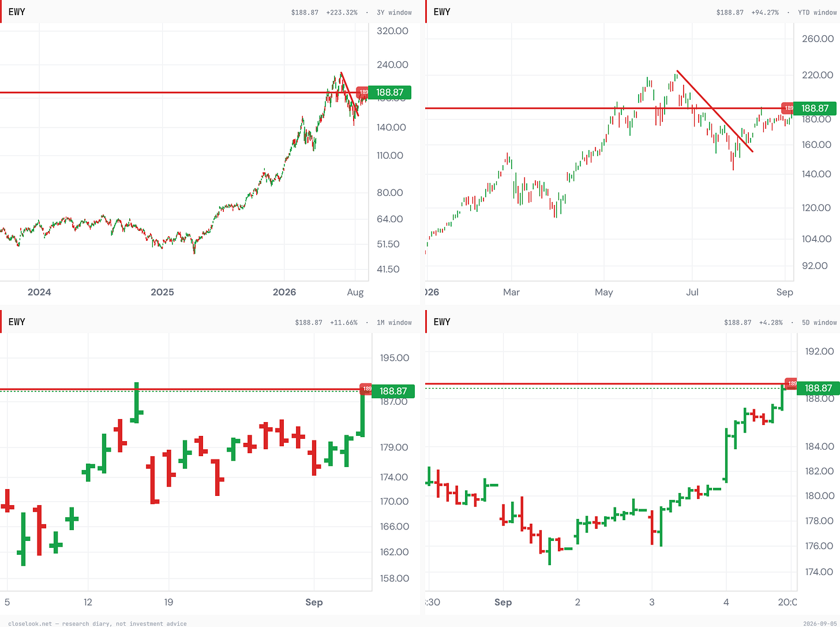Click the 192.00 axis label
Viewport: 840px width, 627px height.
[820, 352]
